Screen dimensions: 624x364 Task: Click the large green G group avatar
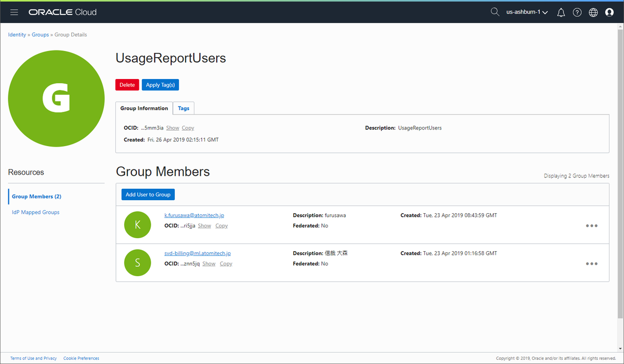click(x=56, y=99)
